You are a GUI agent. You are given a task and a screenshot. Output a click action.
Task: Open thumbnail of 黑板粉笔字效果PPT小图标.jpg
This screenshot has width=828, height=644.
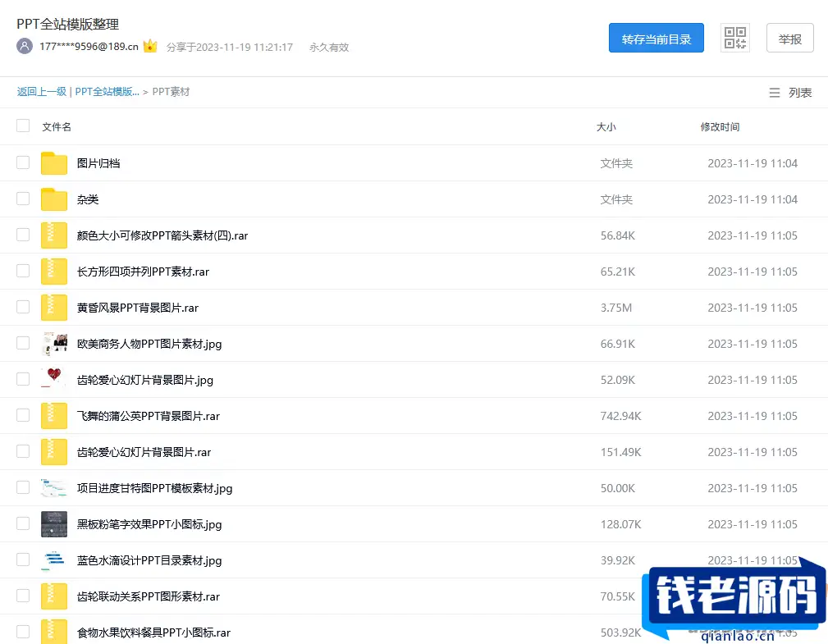point(54,524)
